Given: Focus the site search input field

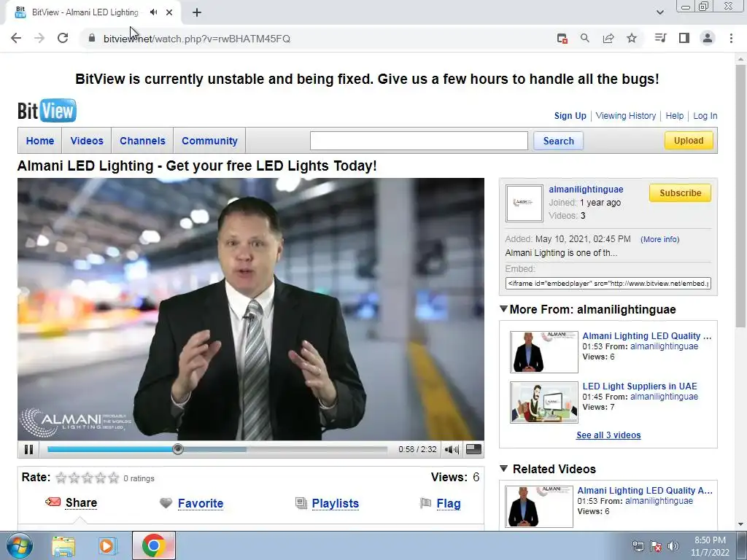Looking at the screenshot, I should click(x=419, y=141).
